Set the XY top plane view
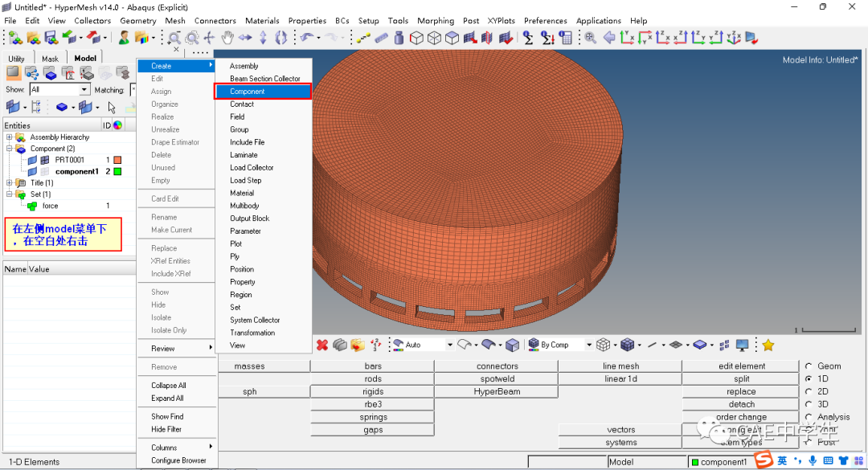 click(627, 38)
